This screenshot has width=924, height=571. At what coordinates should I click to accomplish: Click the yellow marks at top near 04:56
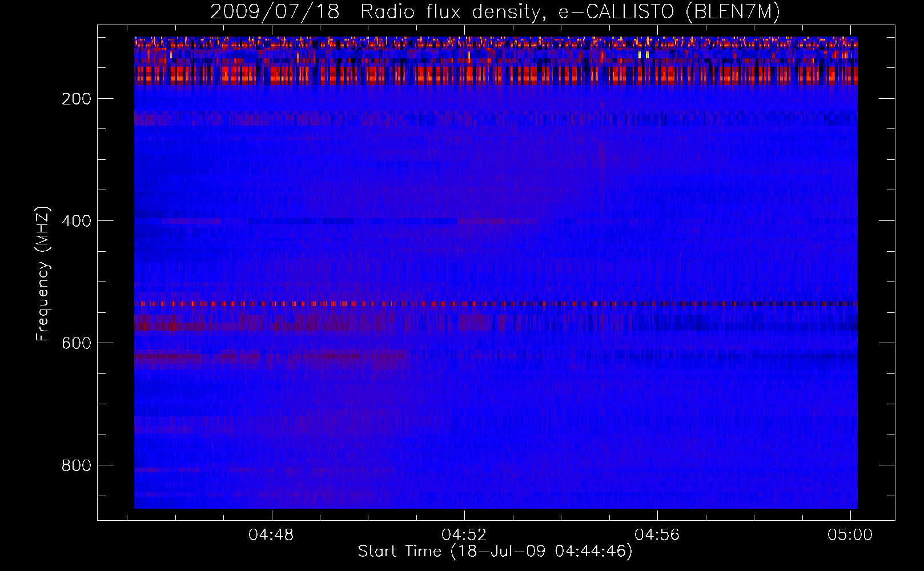coord(644,55)
